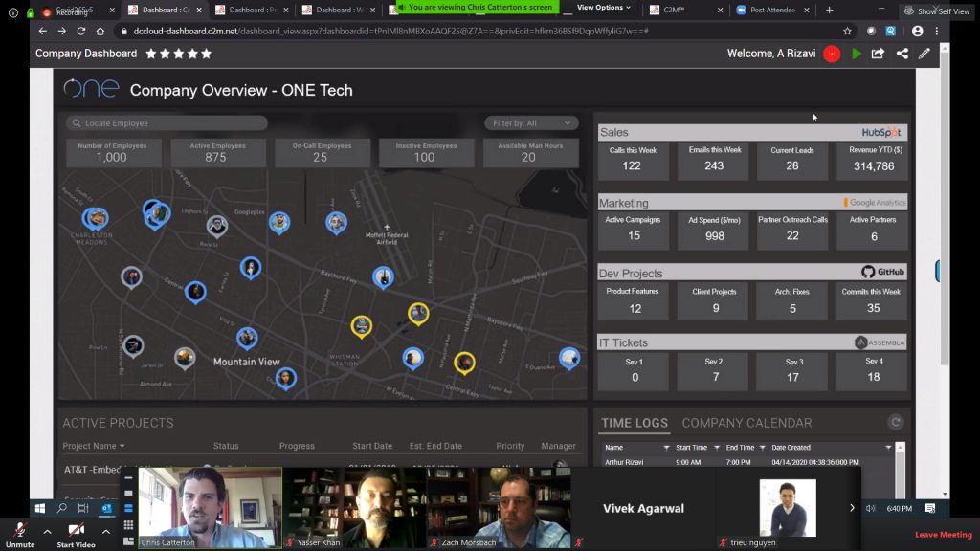980x551 pixels.
Task: Click the page vertical scrollbar
Action: 945,207
